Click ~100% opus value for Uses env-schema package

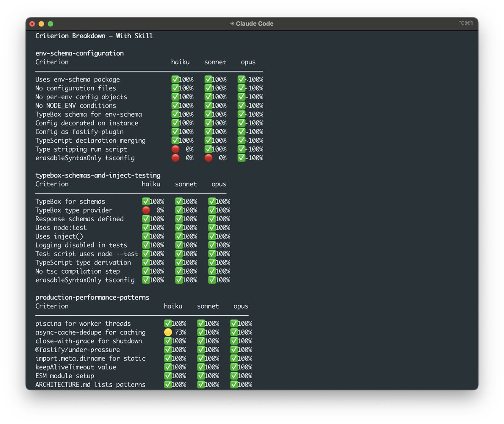point(254,80)
